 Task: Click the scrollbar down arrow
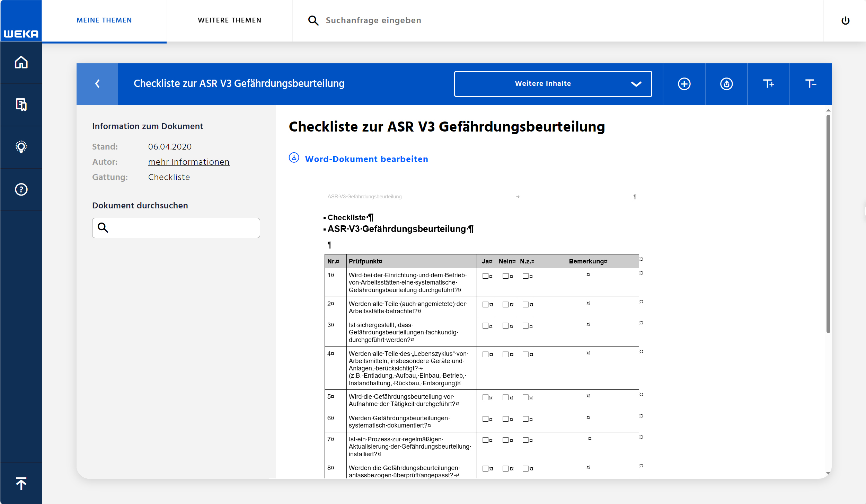click(828, 473)
